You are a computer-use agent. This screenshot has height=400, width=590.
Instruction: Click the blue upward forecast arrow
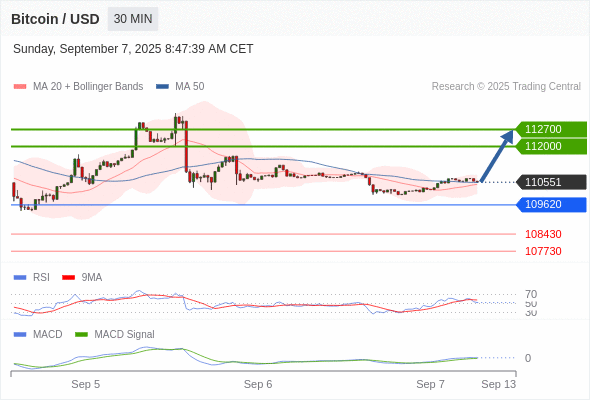coord(497,156)
